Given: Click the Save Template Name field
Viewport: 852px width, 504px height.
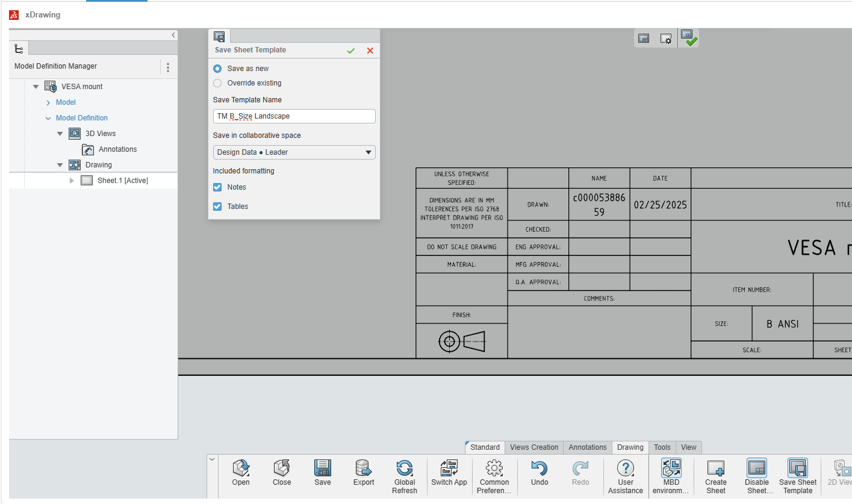Looking at the screenshot, I should (294, 116).
